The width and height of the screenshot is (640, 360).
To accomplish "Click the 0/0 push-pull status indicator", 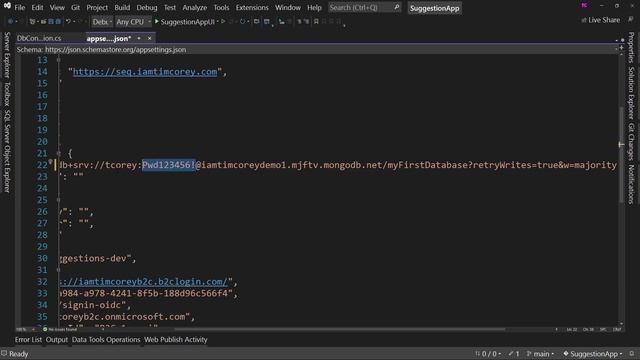I will point(488,354).
